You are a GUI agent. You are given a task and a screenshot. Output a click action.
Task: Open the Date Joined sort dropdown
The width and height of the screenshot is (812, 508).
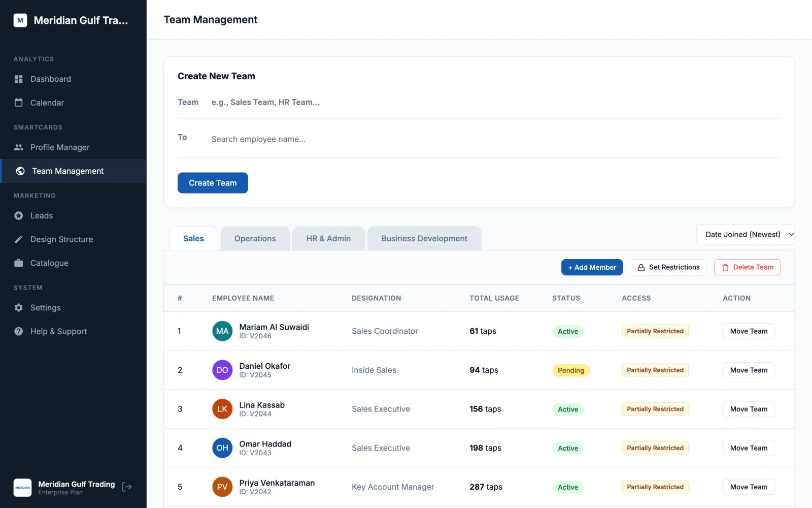tap(746, 234)
